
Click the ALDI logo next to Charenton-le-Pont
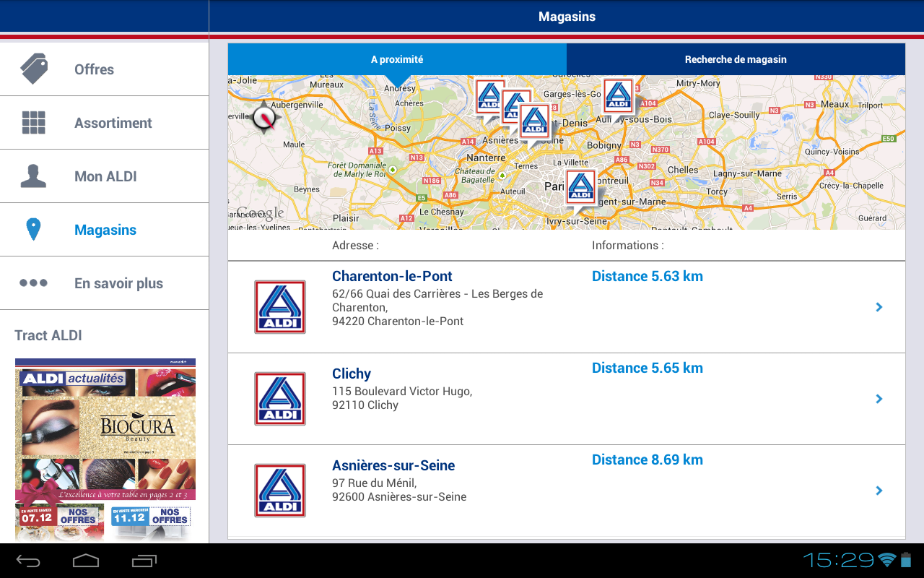279,306
